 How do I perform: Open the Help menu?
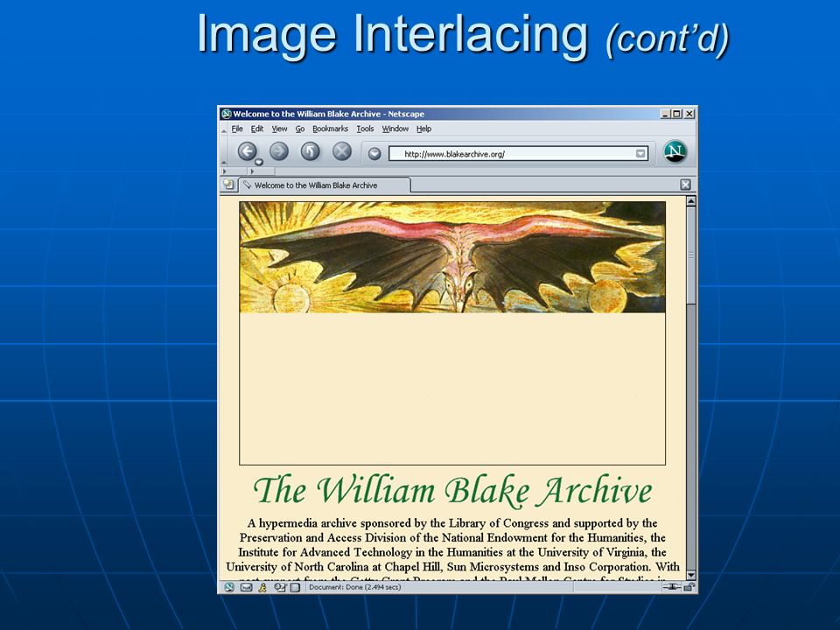point(423,129)
